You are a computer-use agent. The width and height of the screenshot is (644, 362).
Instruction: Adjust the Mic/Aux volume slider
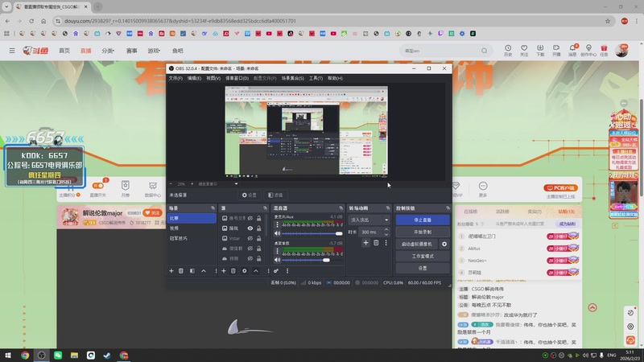pos(312,233)
